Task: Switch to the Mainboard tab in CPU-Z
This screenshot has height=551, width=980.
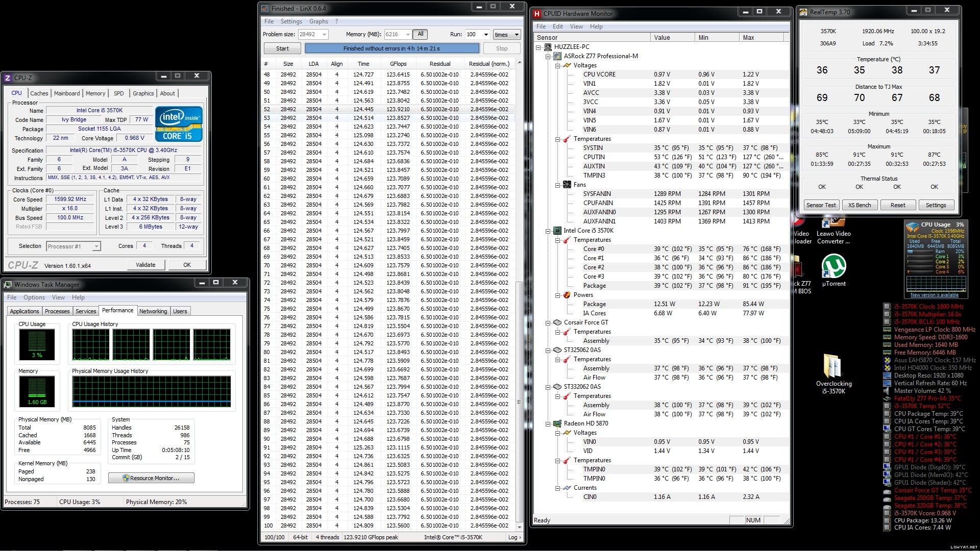Action: coord(67,93)
